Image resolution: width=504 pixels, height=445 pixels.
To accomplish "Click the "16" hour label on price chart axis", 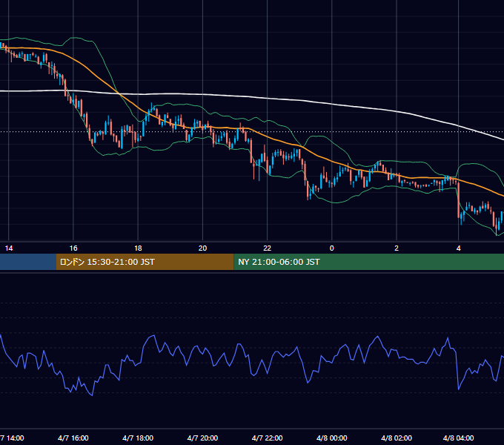I will coord(73,248).
